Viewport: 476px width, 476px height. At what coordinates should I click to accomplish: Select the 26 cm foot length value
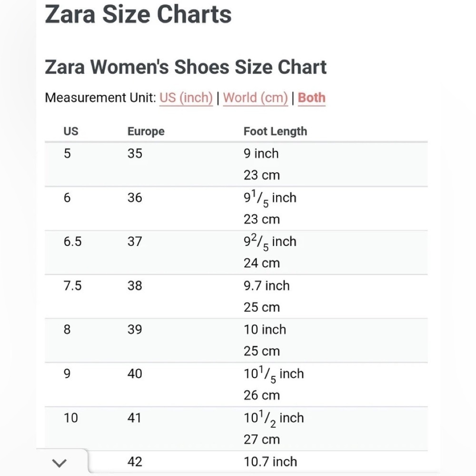(x=261, y=395)
